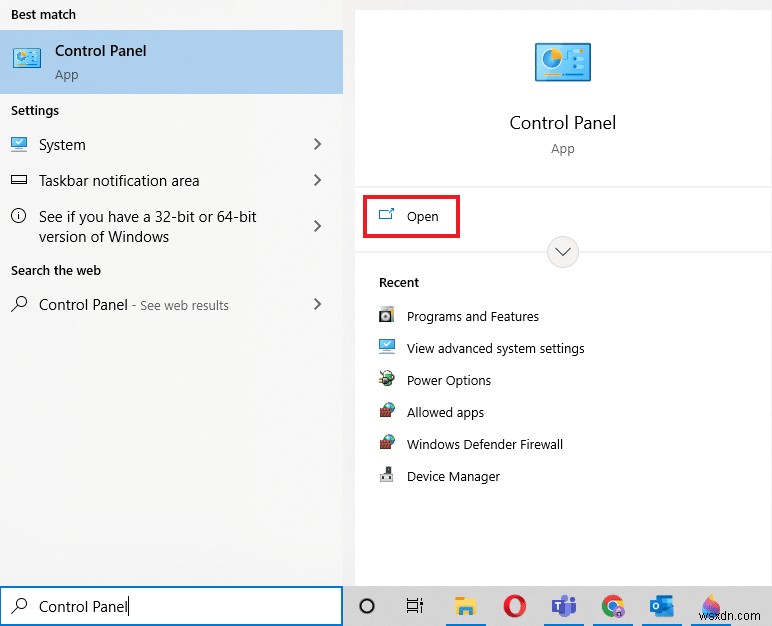The height and width of the screenshot is (626, 772).
Task: Click the search magnifier icon in search box
Action: tap(19, 605)
